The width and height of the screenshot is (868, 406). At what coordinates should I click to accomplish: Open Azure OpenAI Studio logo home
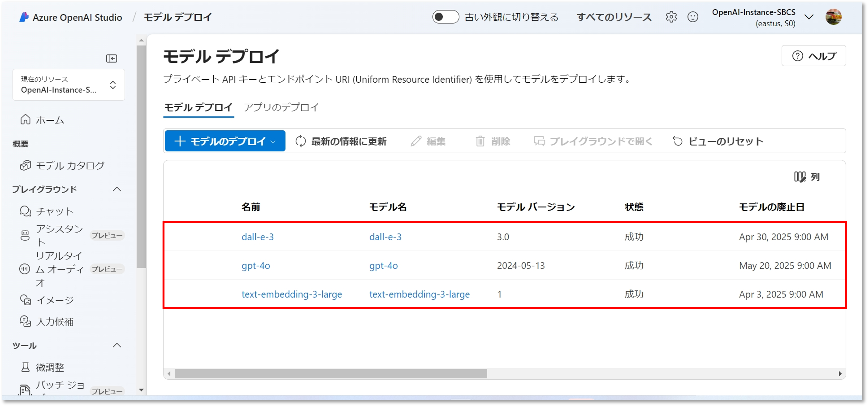coord(24,17)
